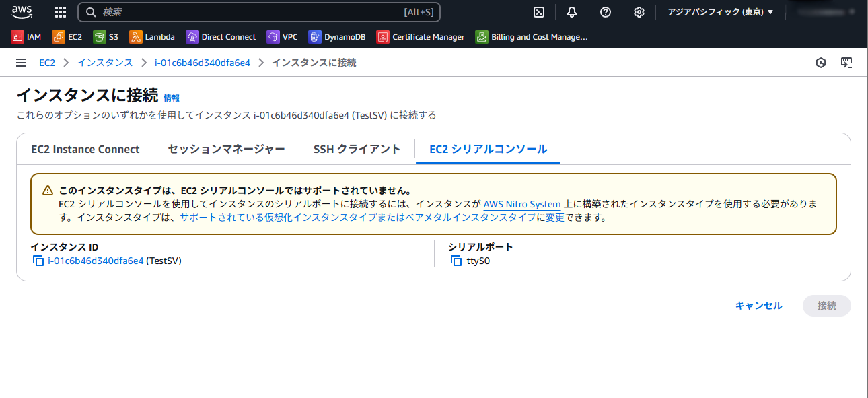Open the notifications bell
The image size is (868, 398).
point(572,12)
